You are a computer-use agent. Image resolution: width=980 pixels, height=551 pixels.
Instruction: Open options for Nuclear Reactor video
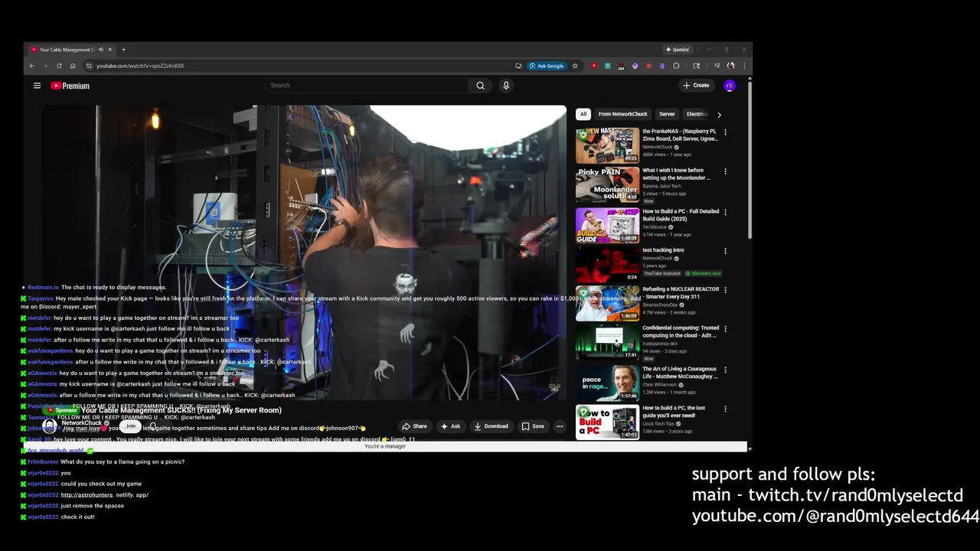click(725, 290)
